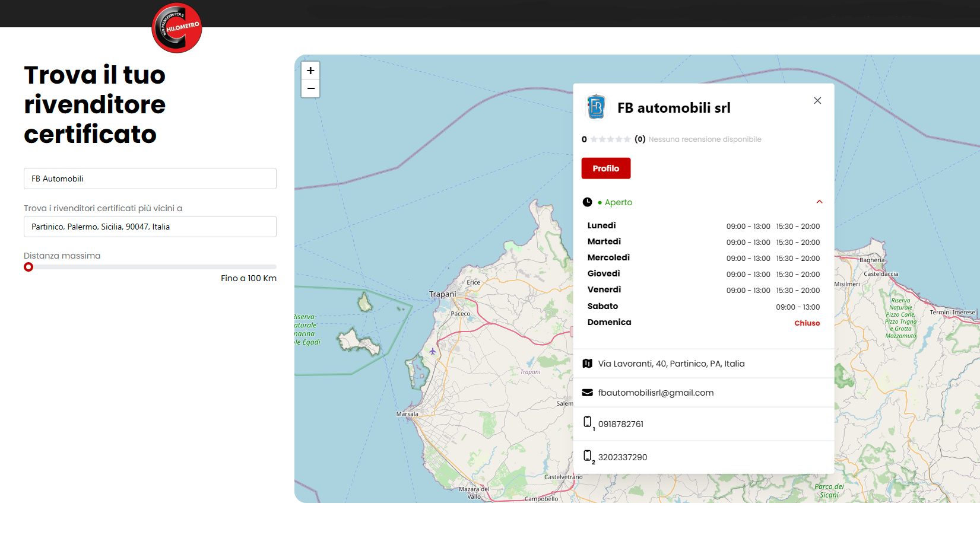Click the map icon next to address
980x551 pixels.
[587, 364]
